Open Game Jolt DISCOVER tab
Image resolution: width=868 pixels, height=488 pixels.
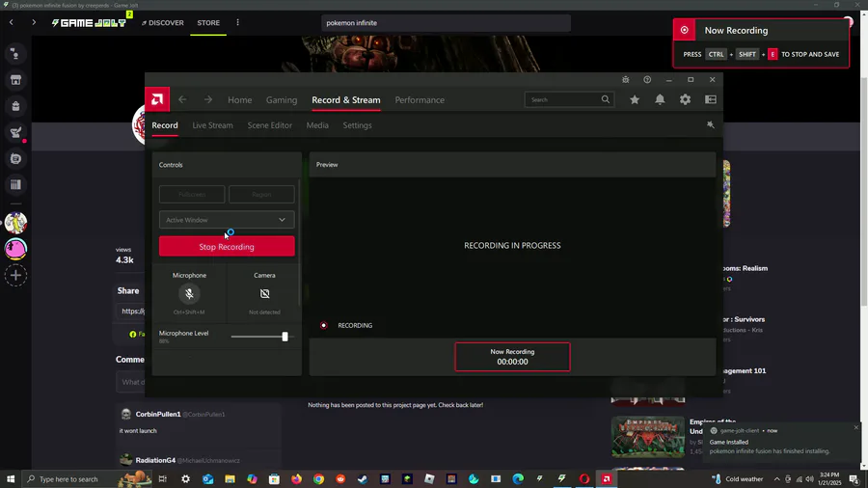(x=163, y=23)
